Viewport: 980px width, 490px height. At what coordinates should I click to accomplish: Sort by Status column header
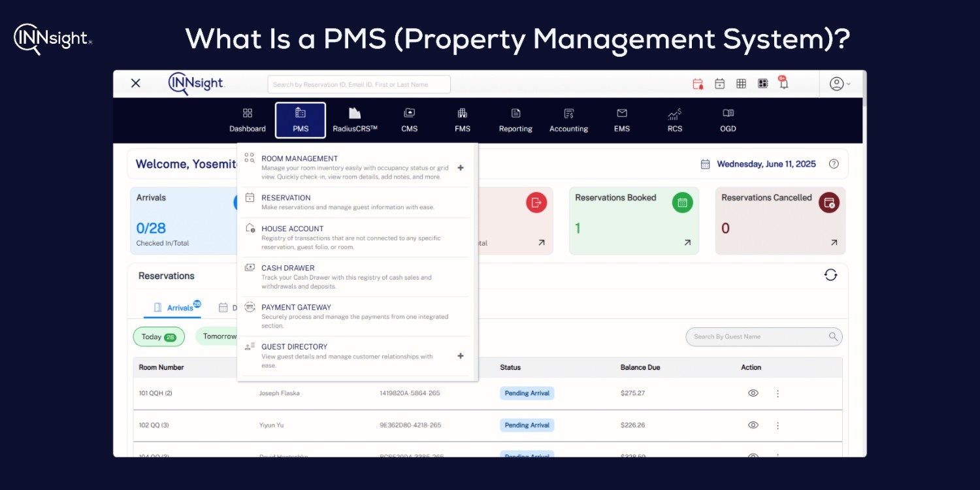tap(510, 367)
